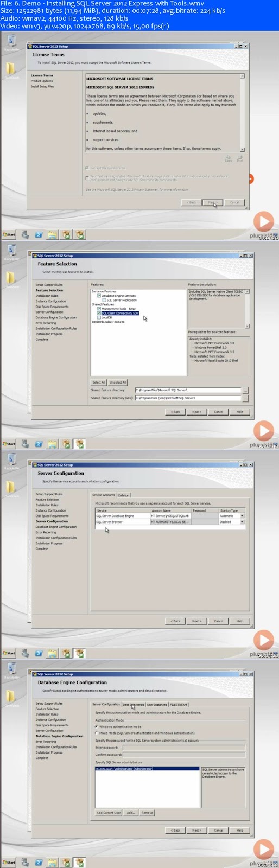The width and height of the screenshot is (279, 868).
Task: Enable 'Send feature usage data to Microsoft' checkbox
Action: tap(87, 177)
